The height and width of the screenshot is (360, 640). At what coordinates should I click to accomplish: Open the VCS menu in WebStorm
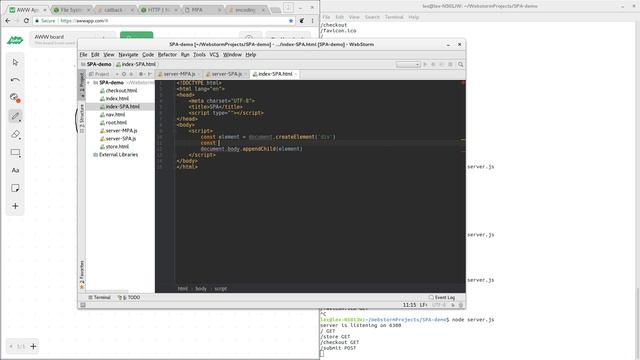coord(214,54)
